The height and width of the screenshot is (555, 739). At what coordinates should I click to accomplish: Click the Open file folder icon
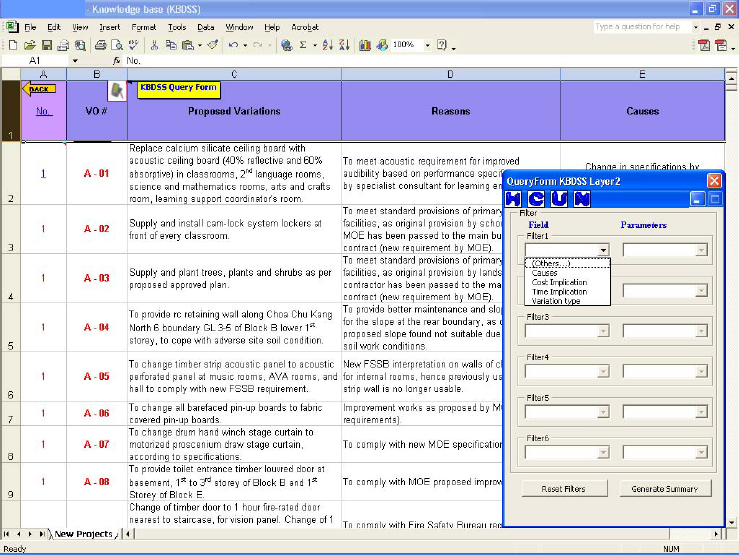30,45
